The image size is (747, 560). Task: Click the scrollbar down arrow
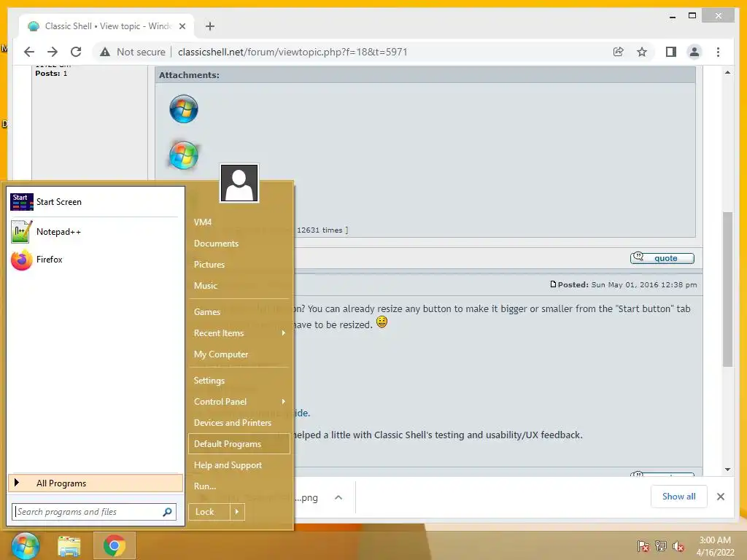click(x=727, y=470)
